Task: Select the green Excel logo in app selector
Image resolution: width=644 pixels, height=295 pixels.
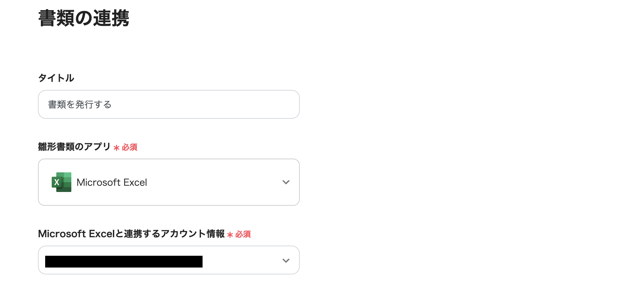Action: [x=62, y=182]
